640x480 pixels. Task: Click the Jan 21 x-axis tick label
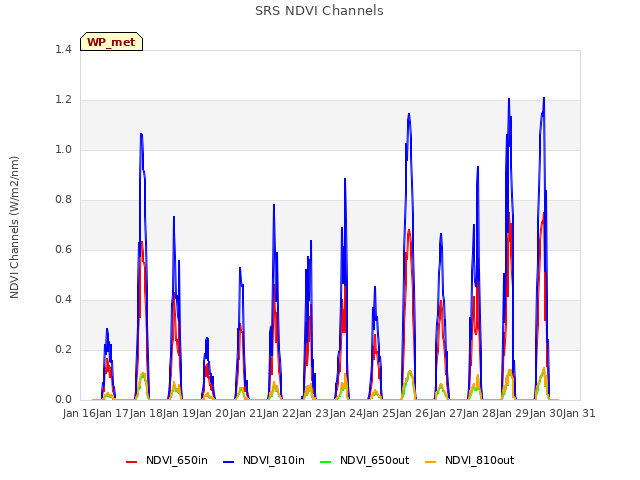(246, 413)
